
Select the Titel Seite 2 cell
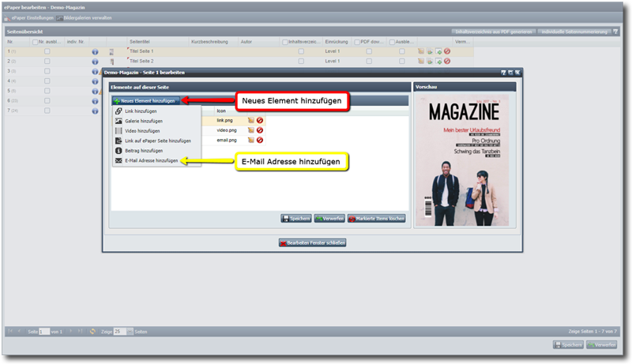pyautogui.click(x=157, y=62)
